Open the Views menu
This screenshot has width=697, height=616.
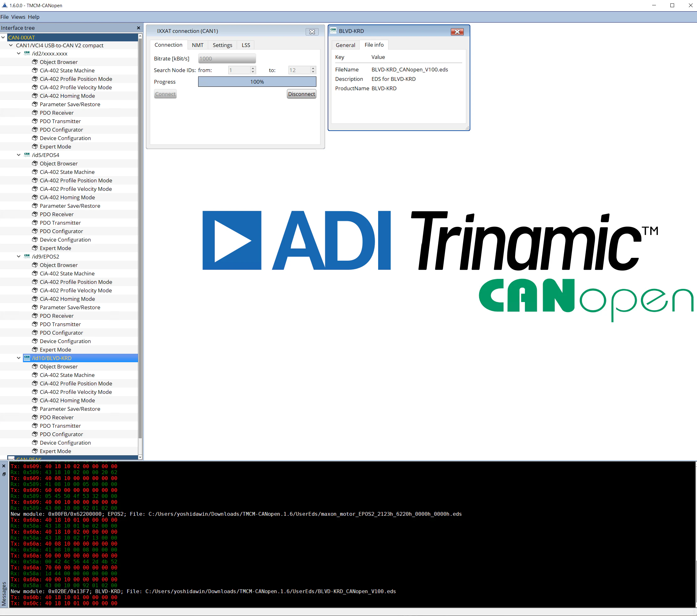click(x=18, y=17)
